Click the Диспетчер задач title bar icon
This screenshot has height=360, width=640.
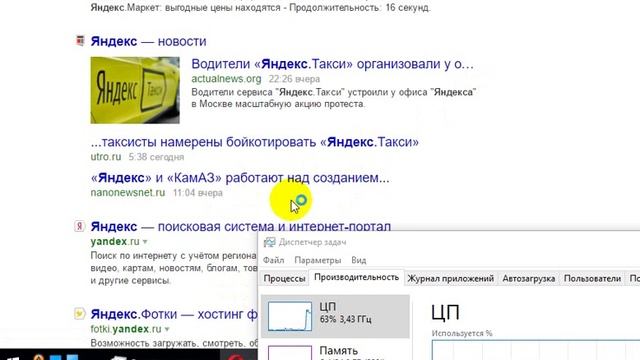point(269,242)
